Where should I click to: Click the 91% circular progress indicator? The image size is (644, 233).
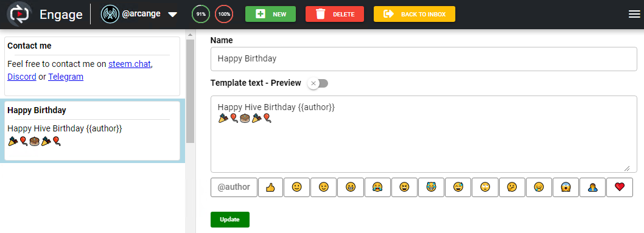[201, 15]
